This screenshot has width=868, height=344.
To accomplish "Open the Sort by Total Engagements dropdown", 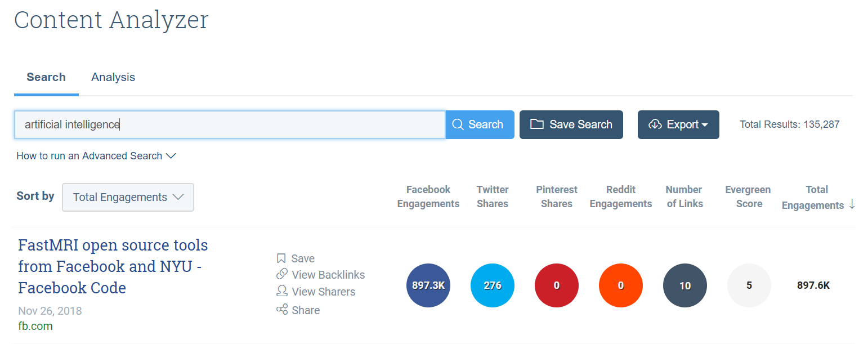I will 128,197.
